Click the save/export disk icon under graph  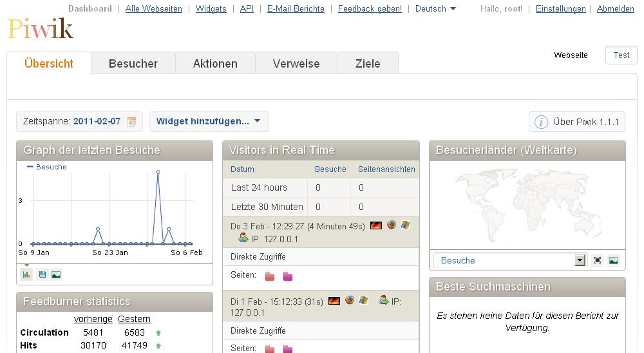(42, 274)
